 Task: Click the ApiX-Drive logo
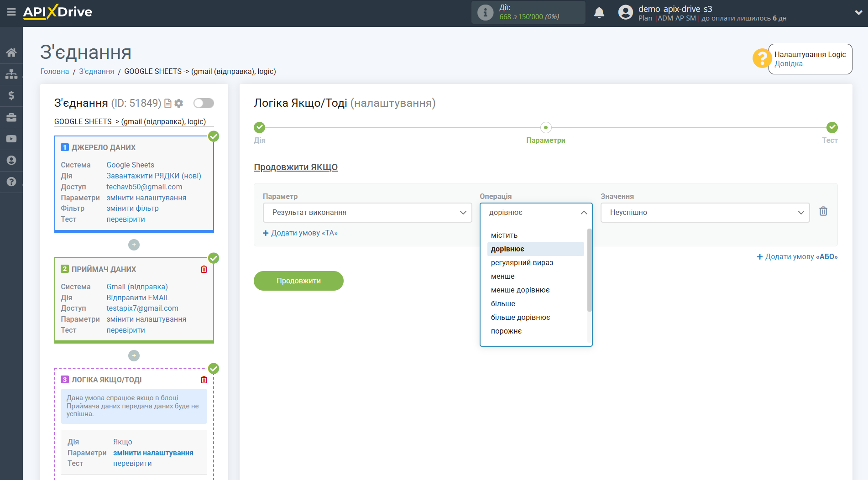58,12
